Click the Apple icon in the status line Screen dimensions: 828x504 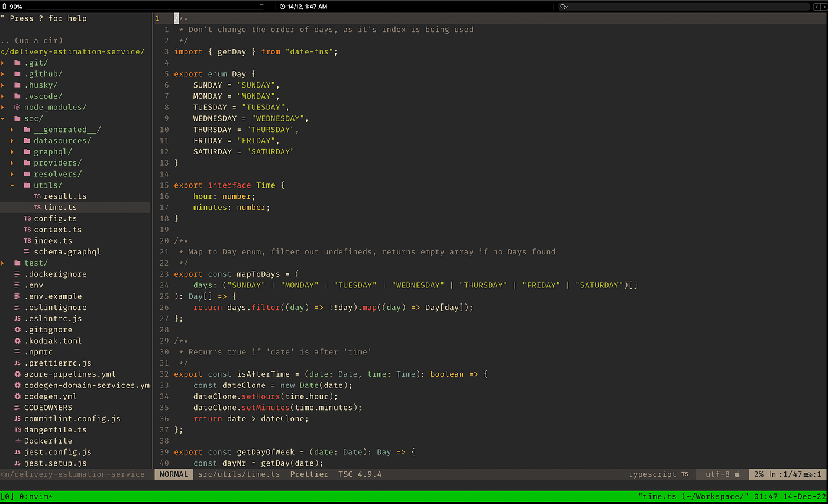click(737, 474)
